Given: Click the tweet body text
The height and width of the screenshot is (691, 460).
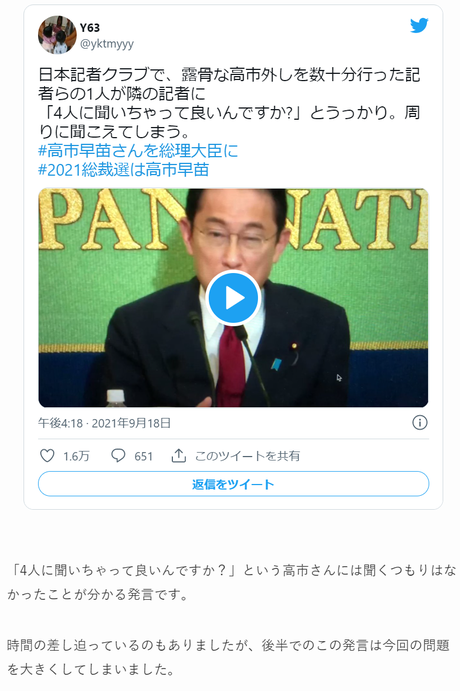Looking at the screenshot, I should (x=229, y=103).
